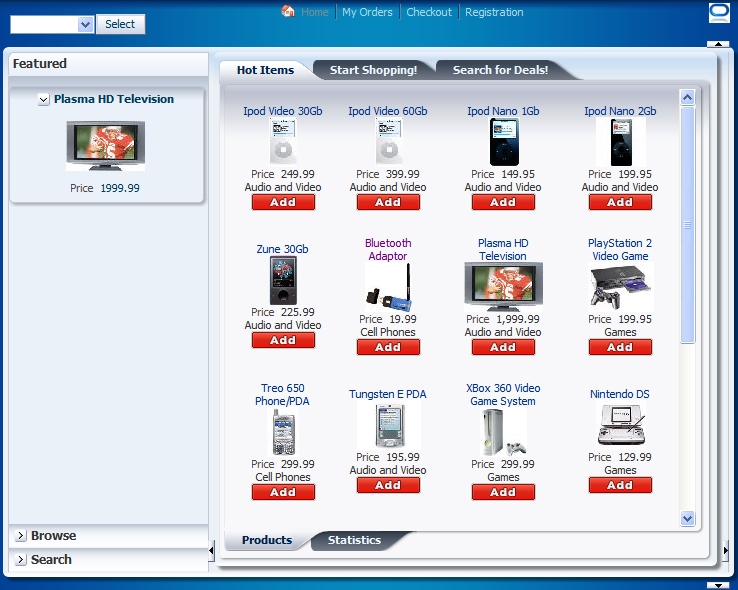Click the Nintendo DS product image
738x590 pixels.
click(x=620, y=425)
